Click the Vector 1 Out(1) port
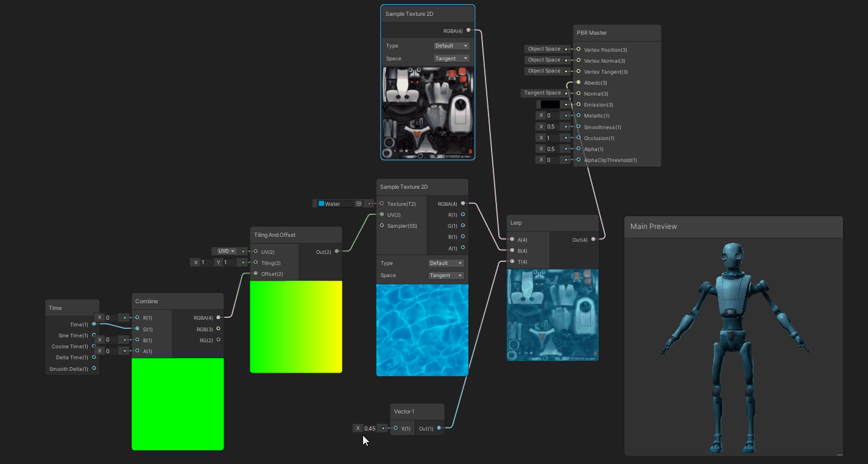The width and height of the screenshot is (868, 464). [x=439, y=428]
